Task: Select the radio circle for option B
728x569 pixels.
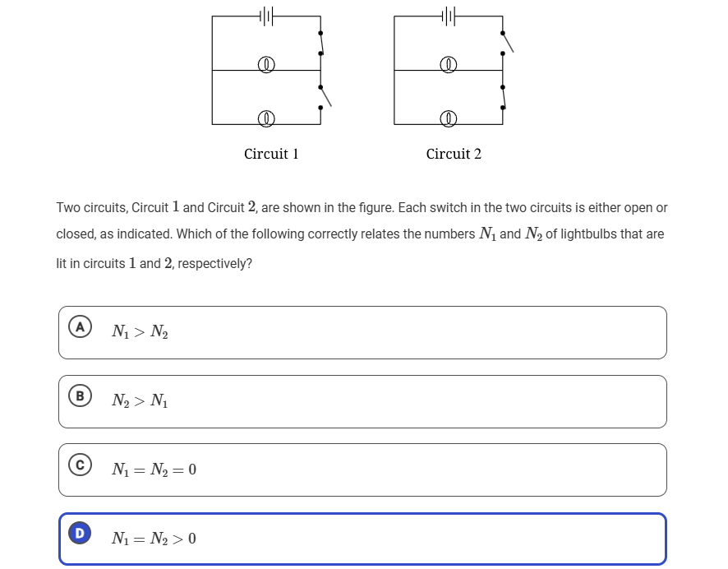Action: click(x=78, y=396)
